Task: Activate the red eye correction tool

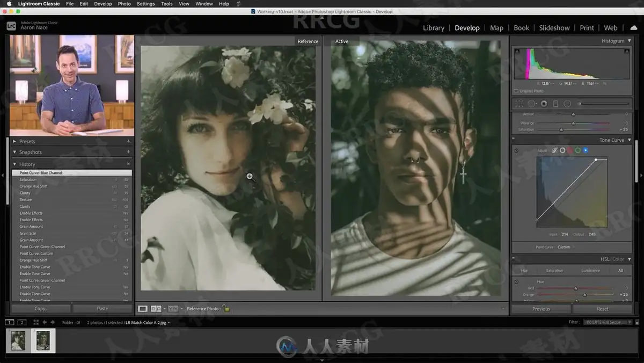Action: click(544, 104)
